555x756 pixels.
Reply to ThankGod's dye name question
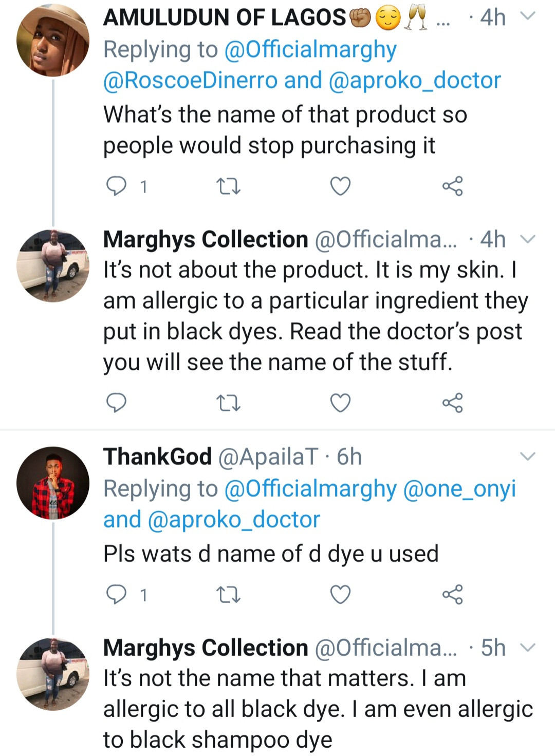point(116,594)
